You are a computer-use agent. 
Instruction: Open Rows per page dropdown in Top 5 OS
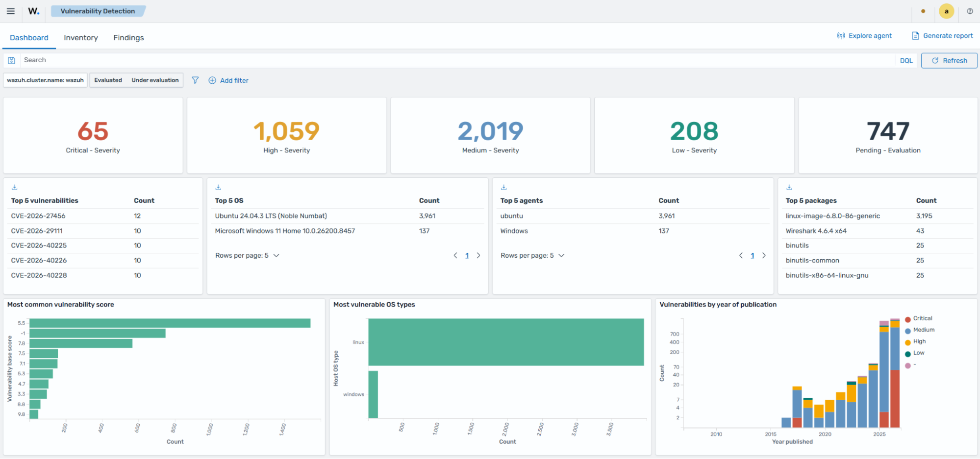[247, 255]
